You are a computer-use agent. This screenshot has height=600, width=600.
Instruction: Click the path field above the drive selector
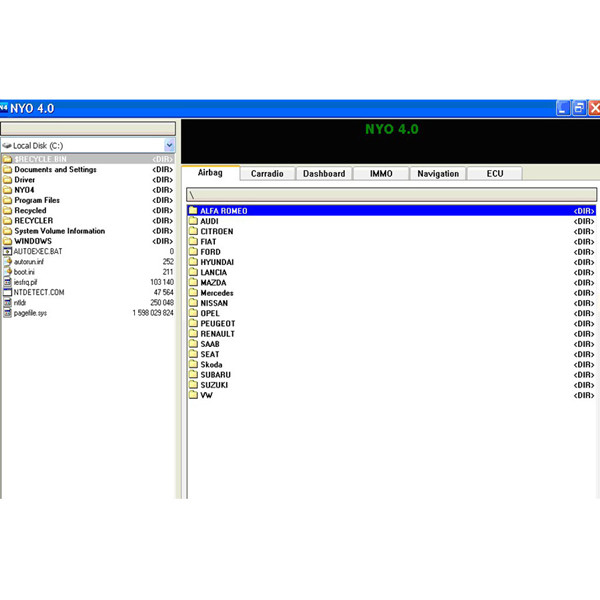[88, 129]
